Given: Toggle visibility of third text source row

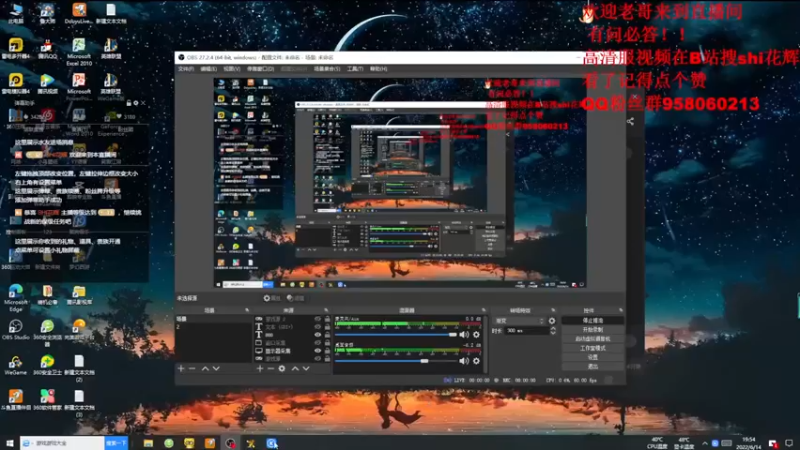Looking at the screenshot, I should tap(317, 335).
